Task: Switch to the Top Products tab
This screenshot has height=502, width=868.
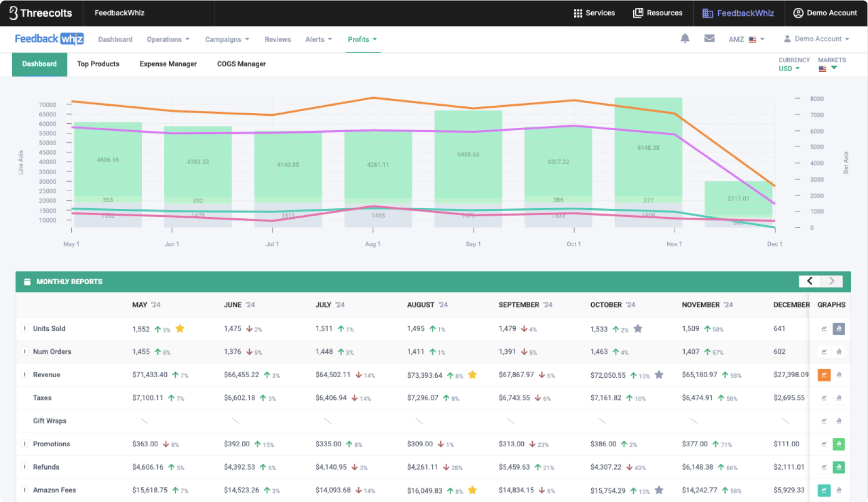Action: 98,64
